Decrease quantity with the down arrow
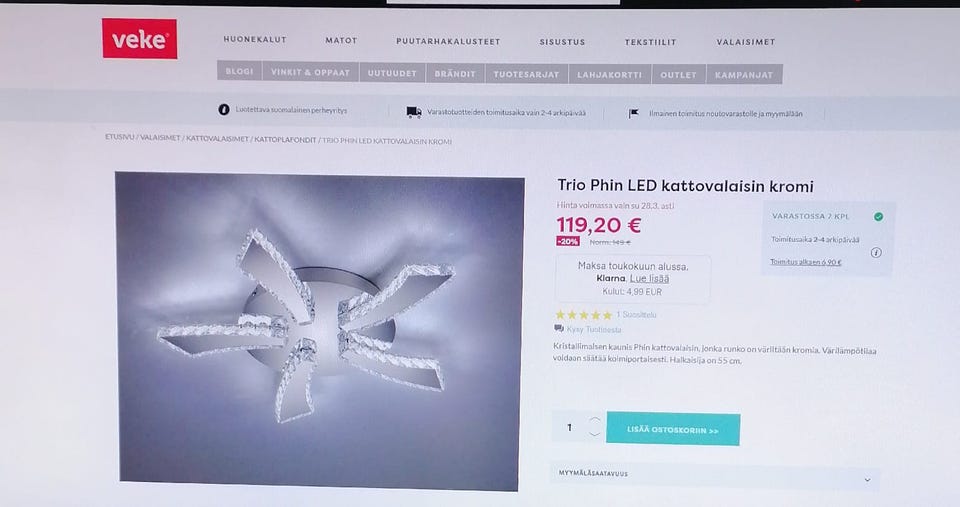 click(x=594, y=434)
